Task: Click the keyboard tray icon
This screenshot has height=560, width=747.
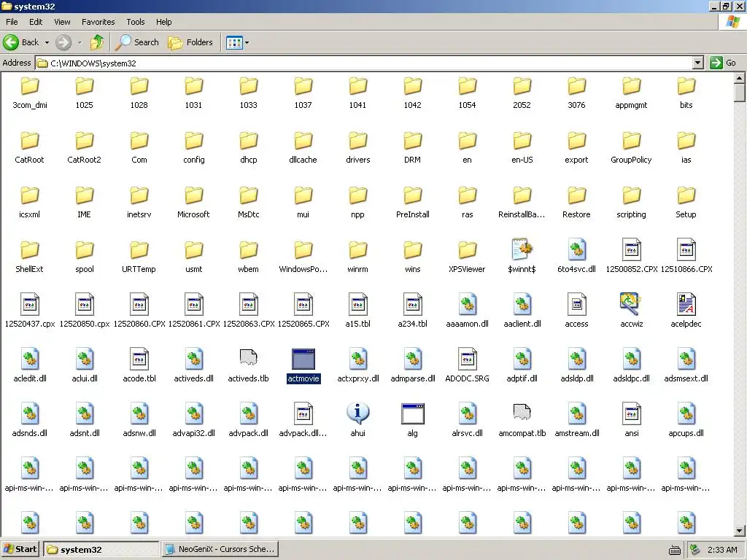Action: point(675,550)
